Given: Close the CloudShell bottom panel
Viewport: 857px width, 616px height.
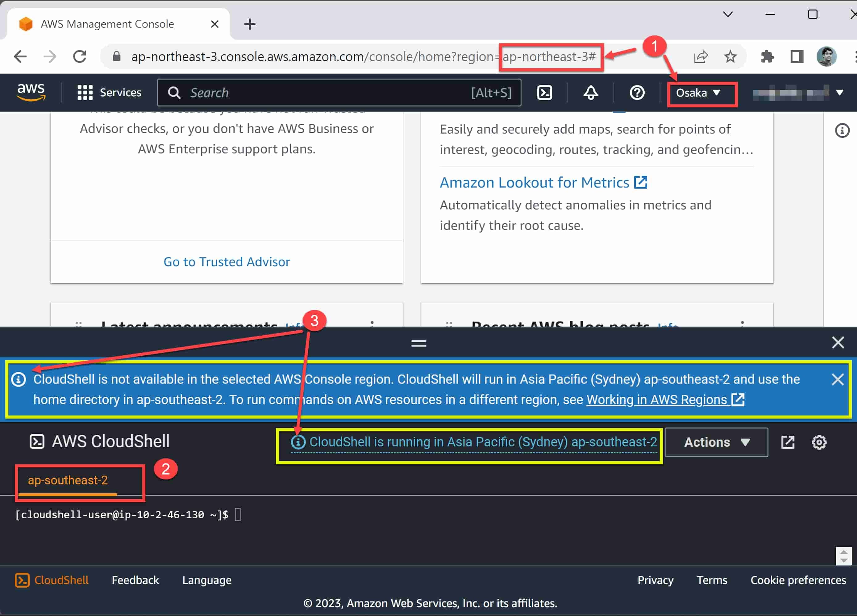Looking at the screenshot, I should (x=838, y=343).
